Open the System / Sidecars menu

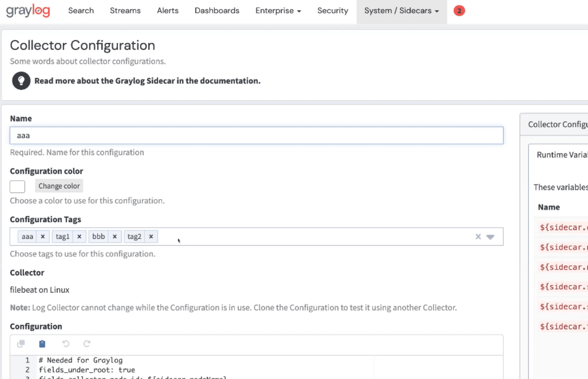401,11
